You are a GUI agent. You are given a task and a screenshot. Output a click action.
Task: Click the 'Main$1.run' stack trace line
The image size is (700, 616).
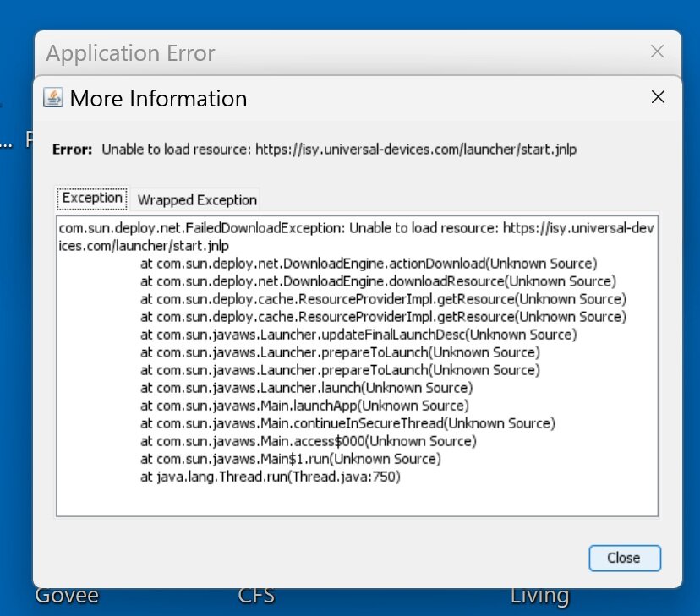point(291,459)
